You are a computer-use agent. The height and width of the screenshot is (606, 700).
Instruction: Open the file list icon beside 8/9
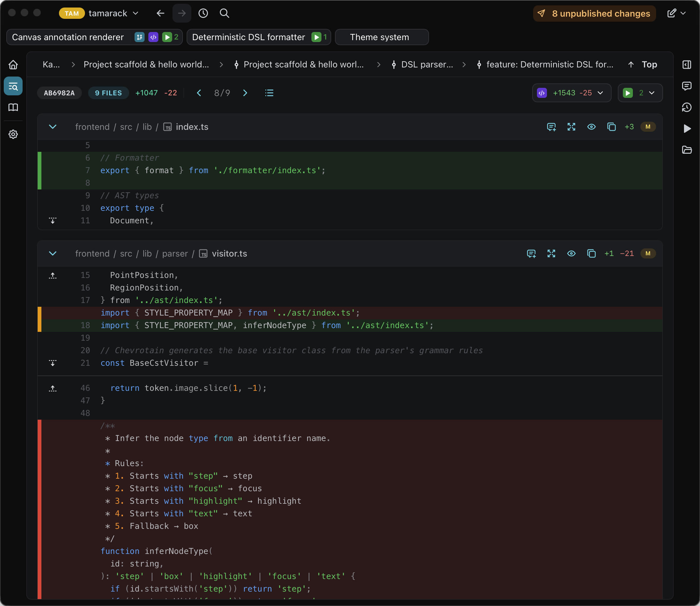(269, 93)
